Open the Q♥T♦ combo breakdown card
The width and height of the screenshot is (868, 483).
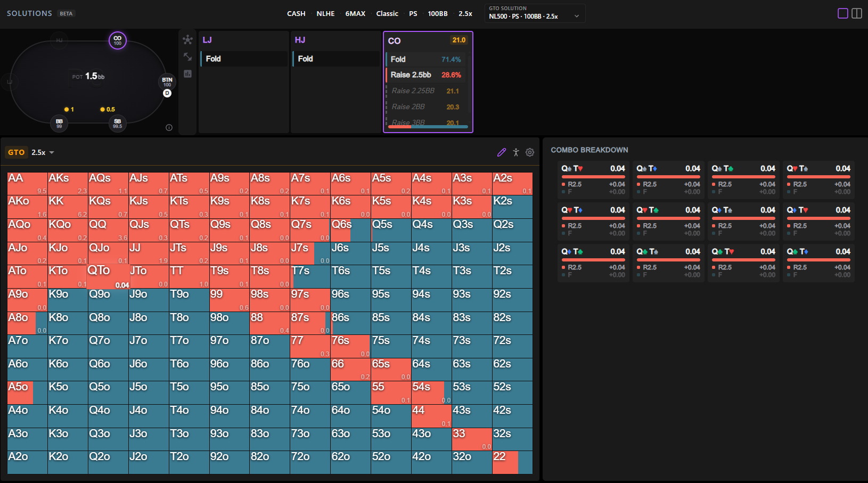[594, 222]
